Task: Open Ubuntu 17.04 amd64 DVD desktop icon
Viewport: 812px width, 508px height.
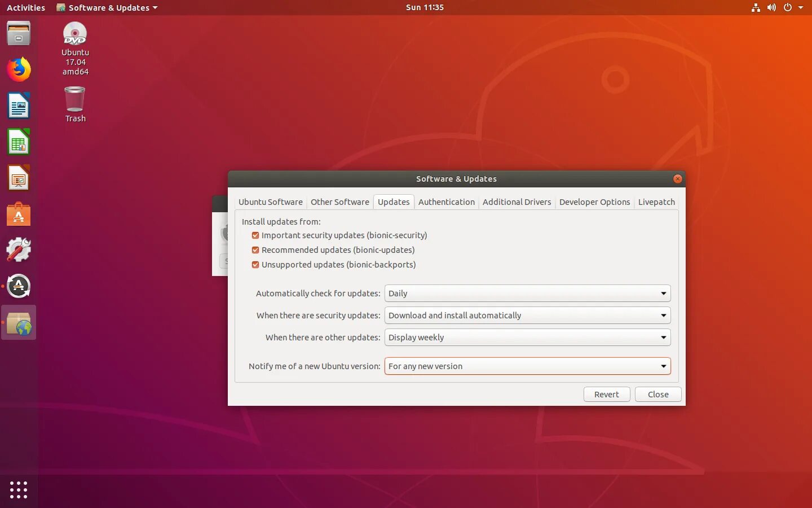Action: pos(75,49)
